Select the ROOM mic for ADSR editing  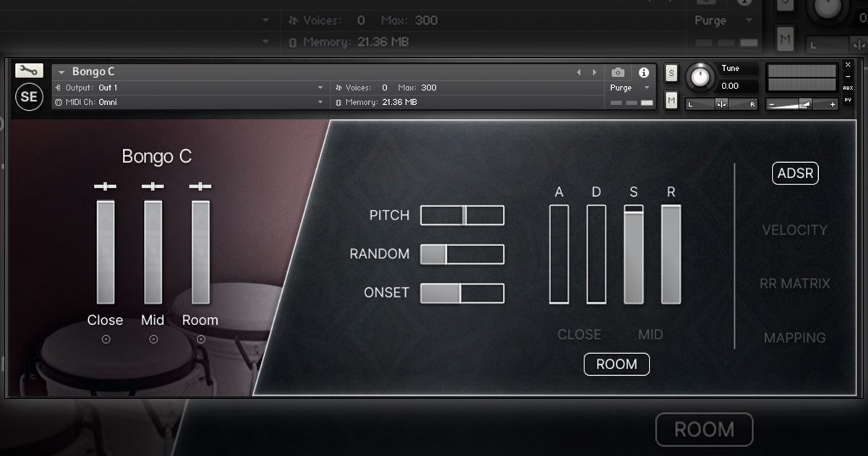pyautogui.click(x=616, y=364)
